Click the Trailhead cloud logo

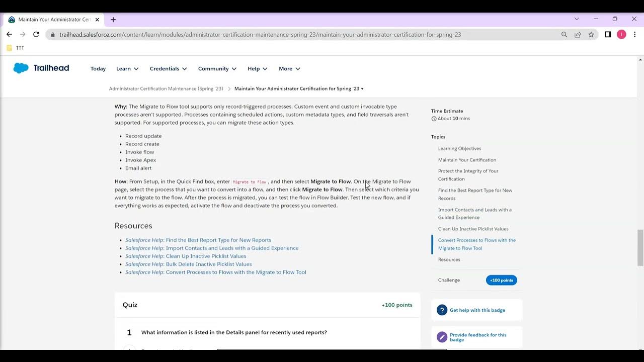(x=21, y=68)
